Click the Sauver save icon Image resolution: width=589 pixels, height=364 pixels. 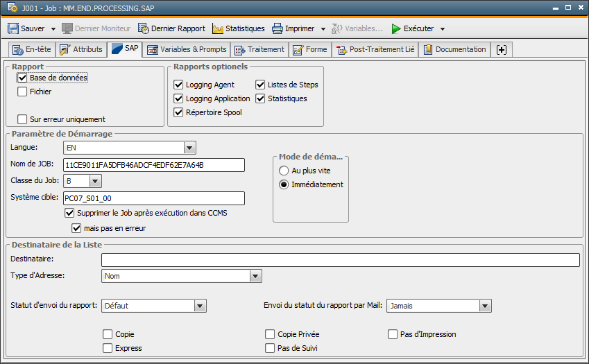pos(13,28)
